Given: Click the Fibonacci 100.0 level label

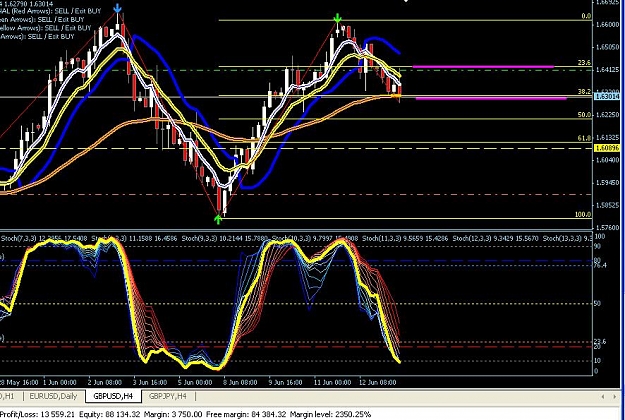Looking at the screenshot, I should click(x=583, y=214).
